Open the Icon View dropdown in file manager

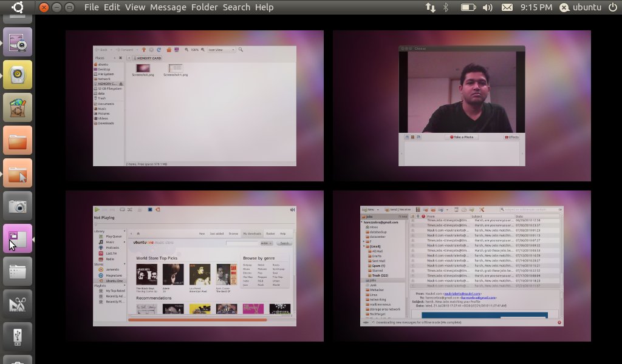click(x=221, y=50)
